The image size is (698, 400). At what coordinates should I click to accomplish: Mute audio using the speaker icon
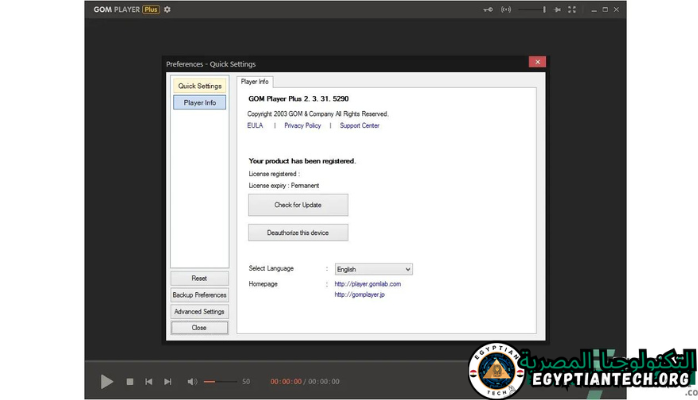tap(192, 381)
